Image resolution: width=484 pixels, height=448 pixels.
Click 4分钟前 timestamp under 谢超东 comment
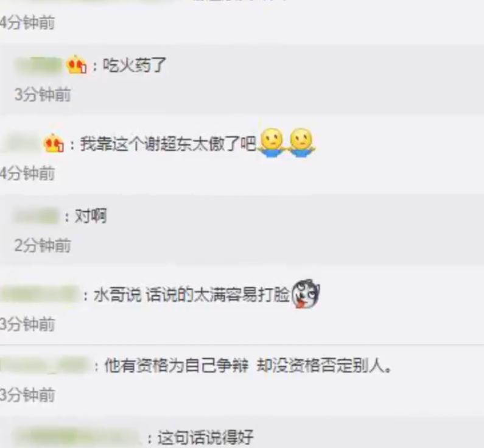[x=27, y=173]
